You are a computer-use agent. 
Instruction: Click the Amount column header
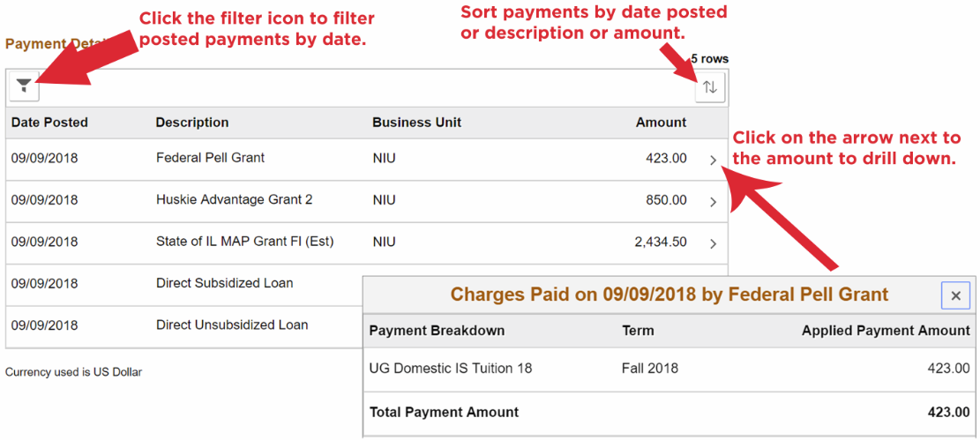(x=661, y=123)
